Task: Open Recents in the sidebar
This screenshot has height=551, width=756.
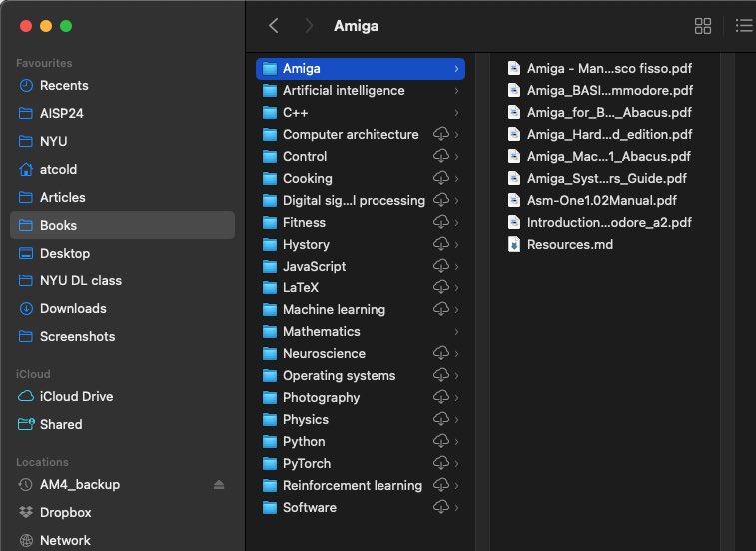Action: click(122, 85)
